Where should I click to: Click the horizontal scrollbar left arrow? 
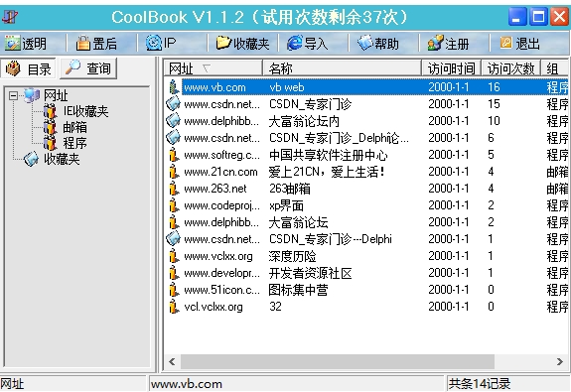pyautogui.click(x=172, y=361)
